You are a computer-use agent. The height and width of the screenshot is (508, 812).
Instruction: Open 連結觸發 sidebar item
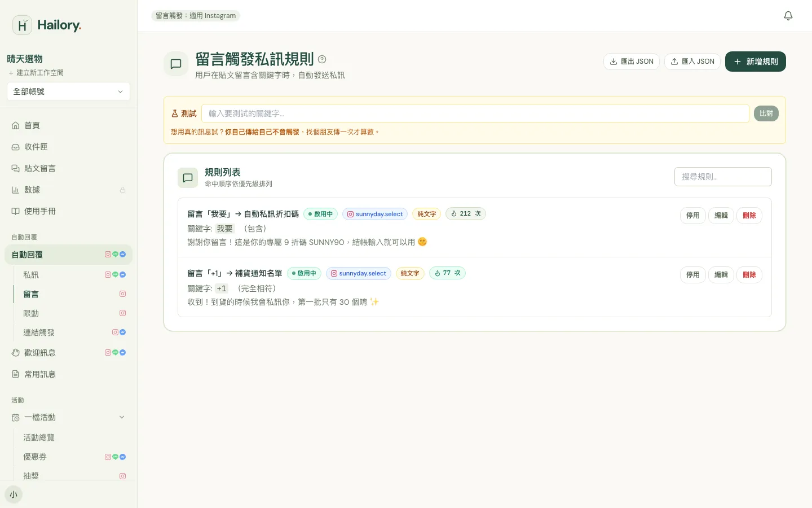tap(73, 332)
